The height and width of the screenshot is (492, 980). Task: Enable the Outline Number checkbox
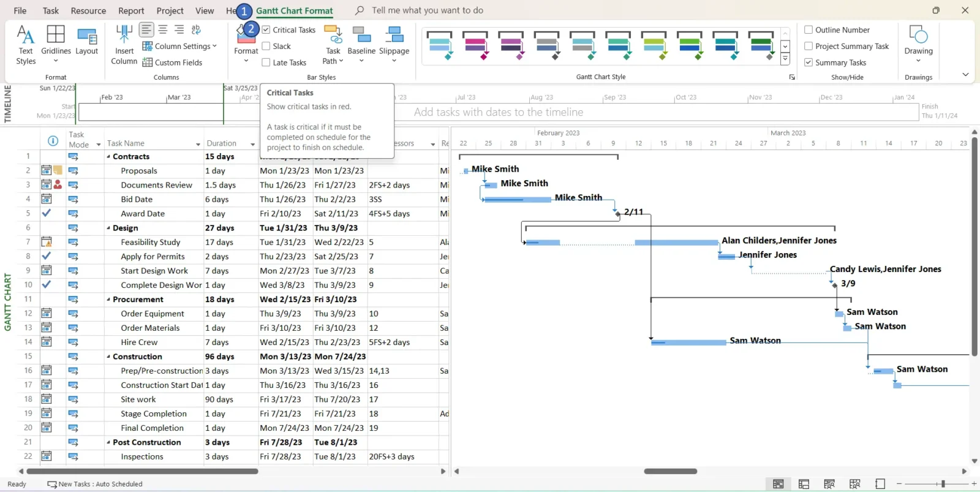click(x=809, y=30)
